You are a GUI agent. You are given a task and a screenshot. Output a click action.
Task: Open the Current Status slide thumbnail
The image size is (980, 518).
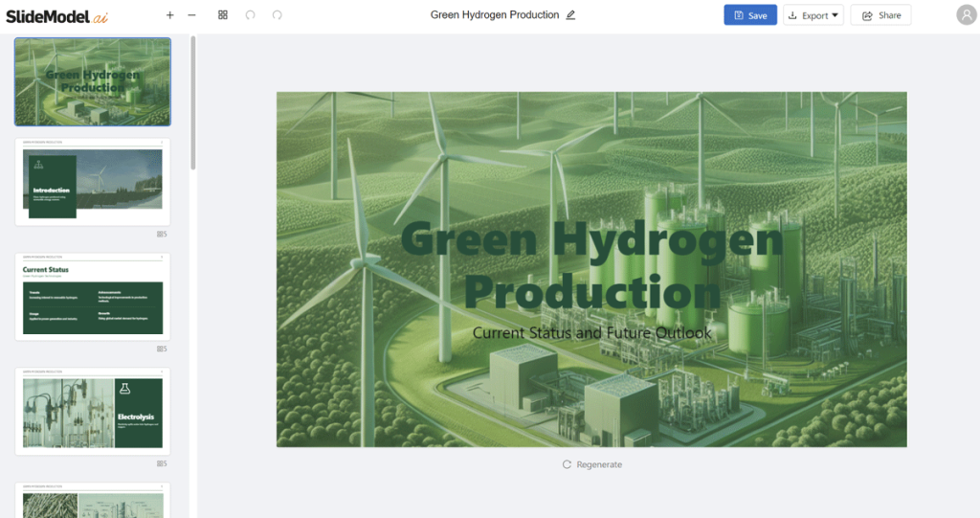coord(93,297)
